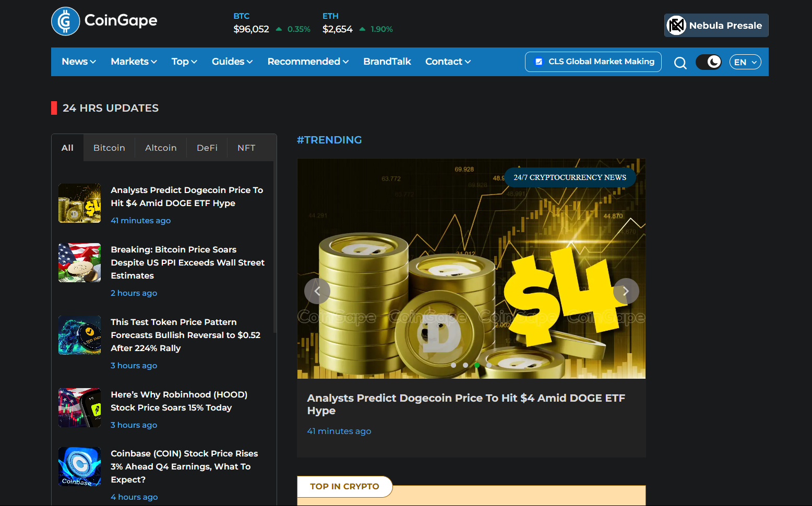
Task: Open the TOP IN CRYPTO tab
Action: tap(344, 486)
